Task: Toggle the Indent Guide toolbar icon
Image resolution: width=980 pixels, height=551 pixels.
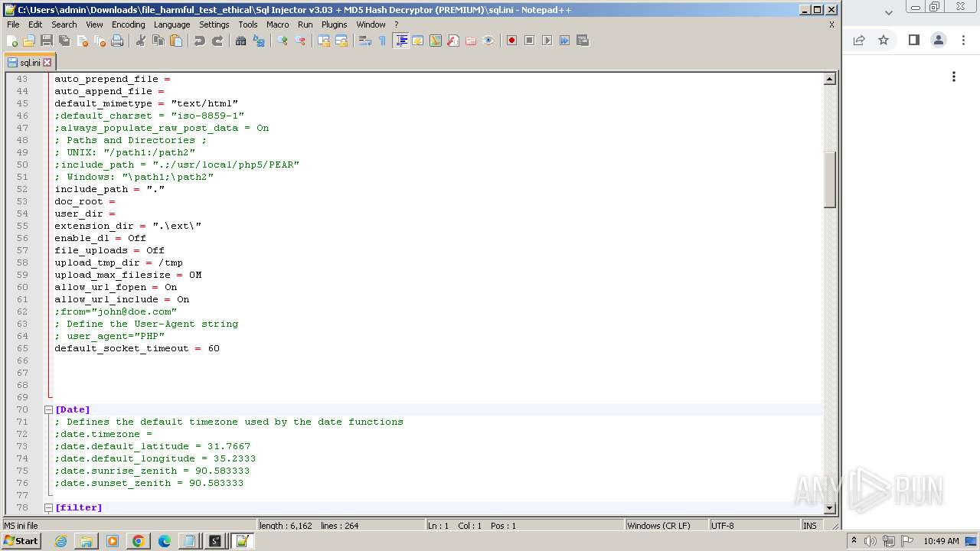Action: click(x=400, y=41)
